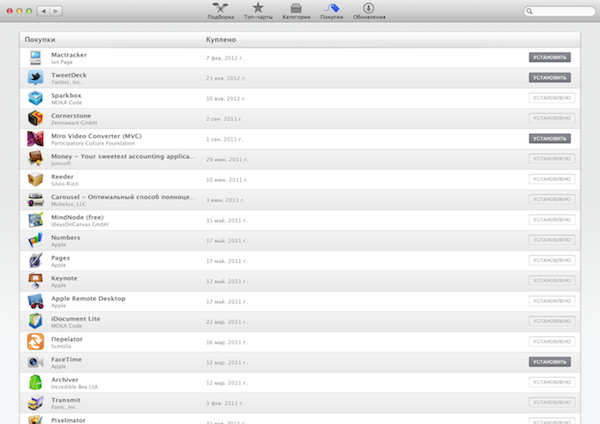Open the TweetDeck app title
Image resolution: width=600 pixels, height=424 pixels.
pos(69,75)
